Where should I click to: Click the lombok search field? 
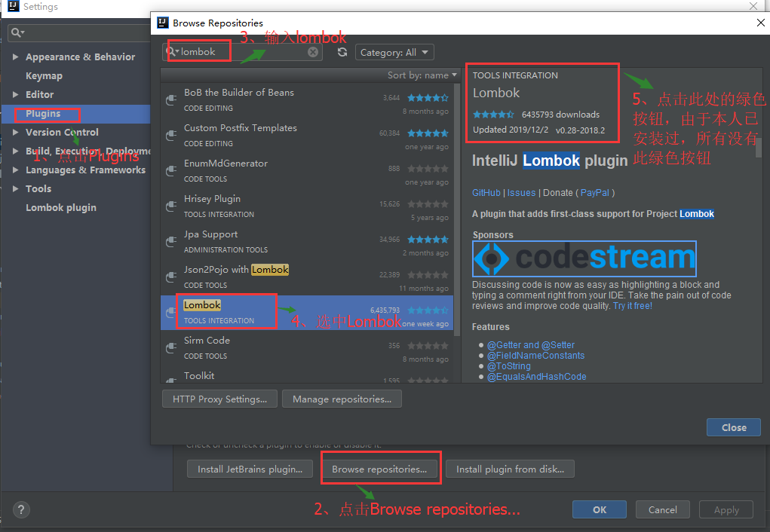tap(243, 51)
